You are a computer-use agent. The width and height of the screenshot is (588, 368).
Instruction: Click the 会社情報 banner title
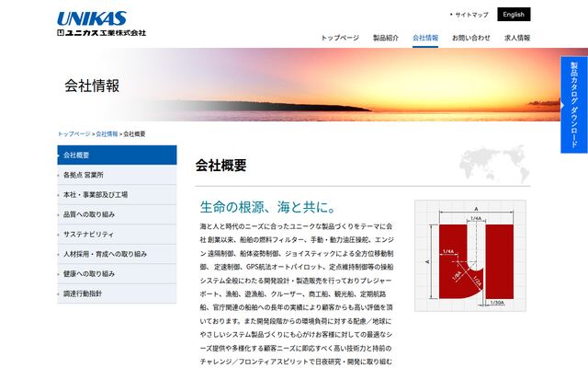[x=92, y=86]
